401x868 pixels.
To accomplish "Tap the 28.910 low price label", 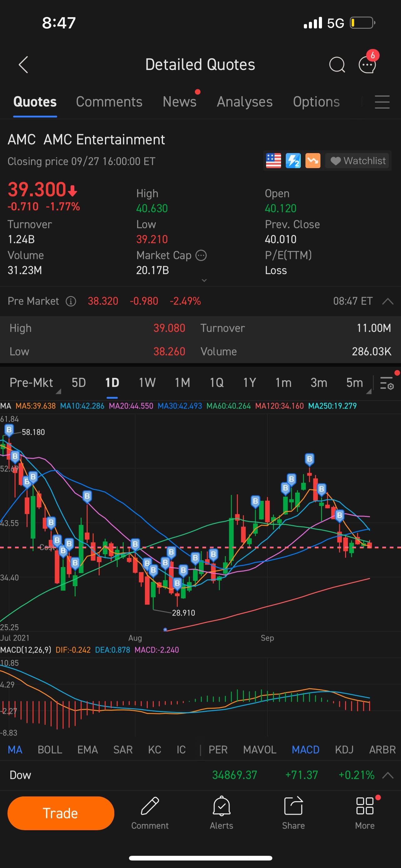I will point(184,613).
